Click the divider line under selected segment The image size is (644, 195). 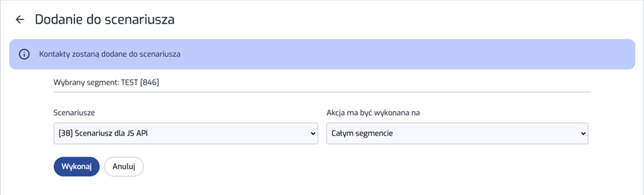[322, 91]
